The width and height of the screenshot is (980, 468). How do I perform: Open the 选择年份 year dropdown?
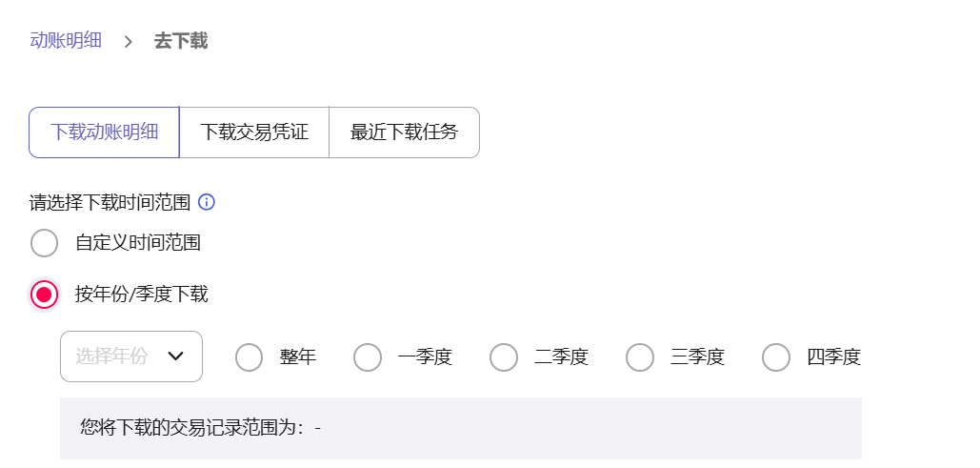(x=112, y=356)
